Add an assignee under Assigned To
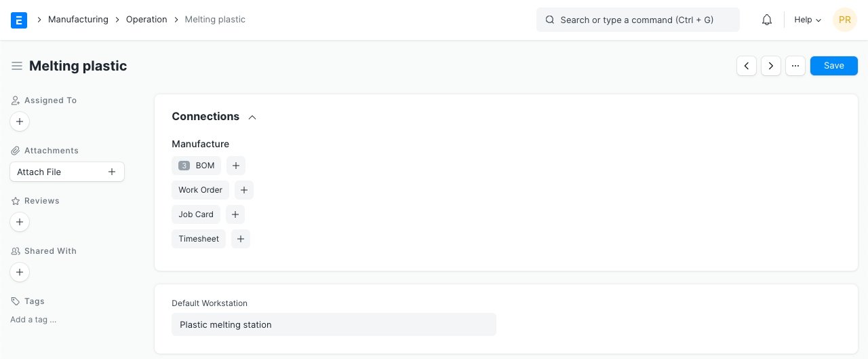868x359 pixels. [x=20, y=122]
